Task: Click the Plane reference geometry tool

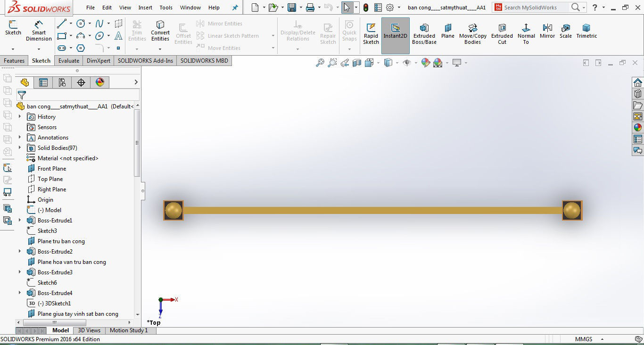Action: coord(448,30)
